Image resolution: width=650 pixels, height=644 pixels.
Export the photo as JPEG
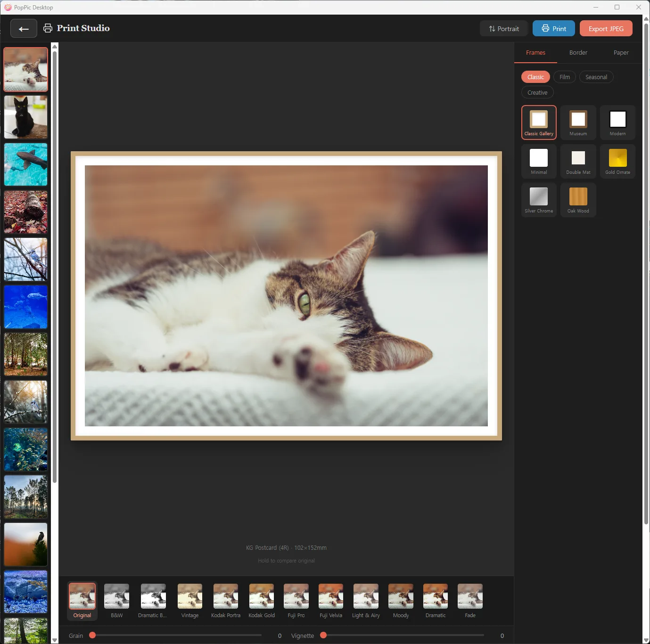[606, 29]
